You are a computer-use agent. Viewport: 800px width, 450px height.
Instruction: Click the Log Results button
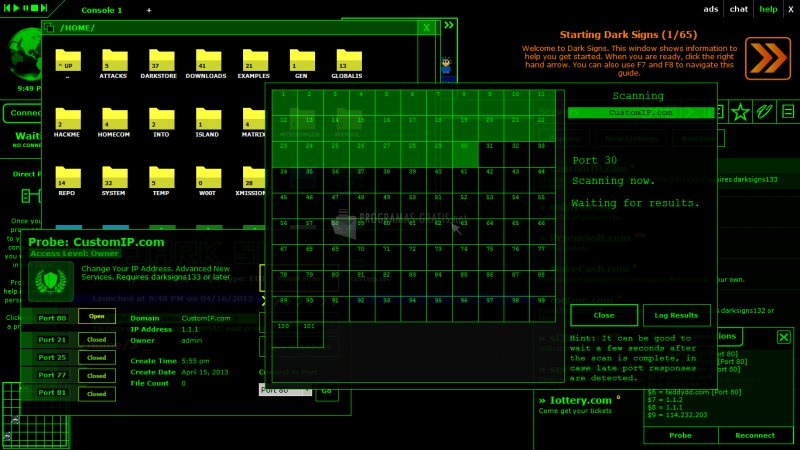click(677, 315)
